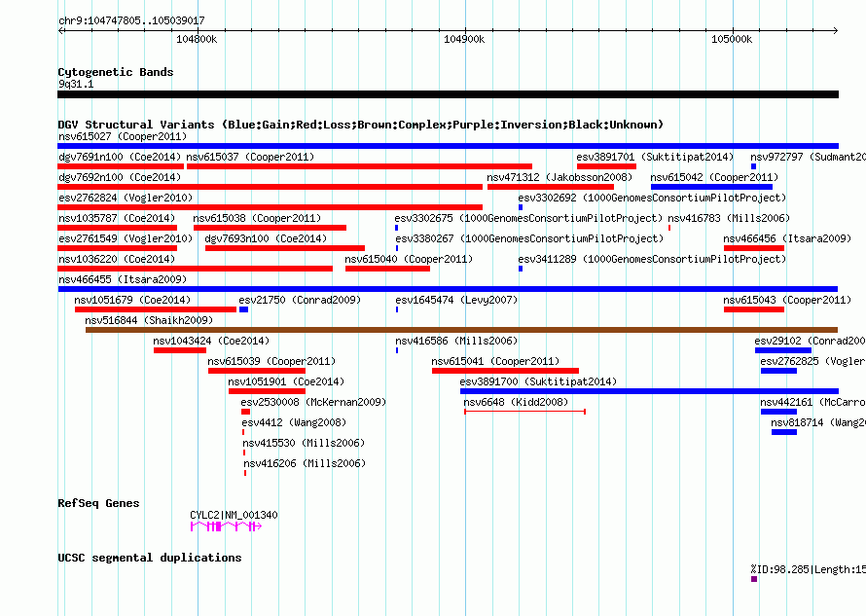The height and width of the screenshot is (616, 866).
Task: Select esv2761549 (Vogler2010) label
Action: coord(126,238)
